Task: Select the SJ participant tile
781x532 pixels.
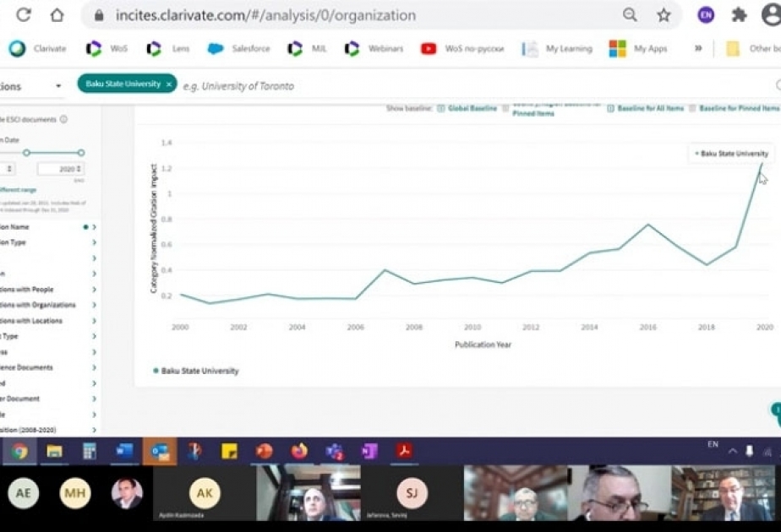Action: coord(412,492)
